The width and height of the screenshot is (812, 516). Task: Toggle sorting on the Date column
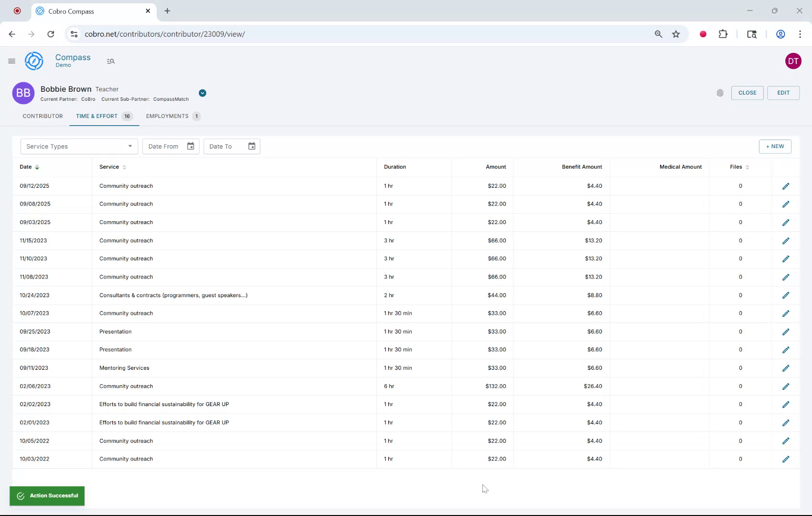point(37,167)
